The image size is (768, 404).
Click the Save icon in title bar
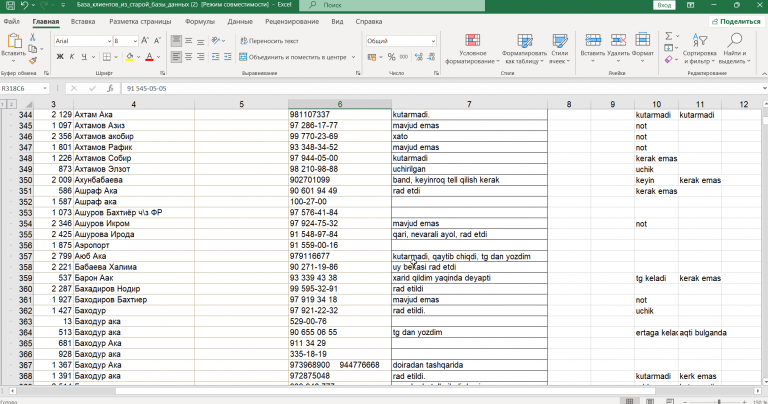(10, 5)
